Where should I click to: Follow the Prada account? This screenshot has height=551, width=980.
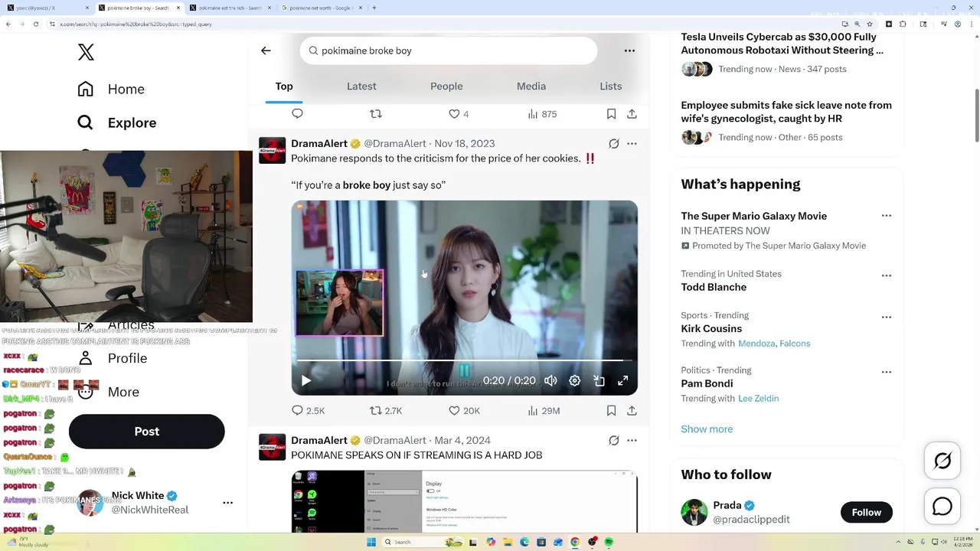[867, 513]
